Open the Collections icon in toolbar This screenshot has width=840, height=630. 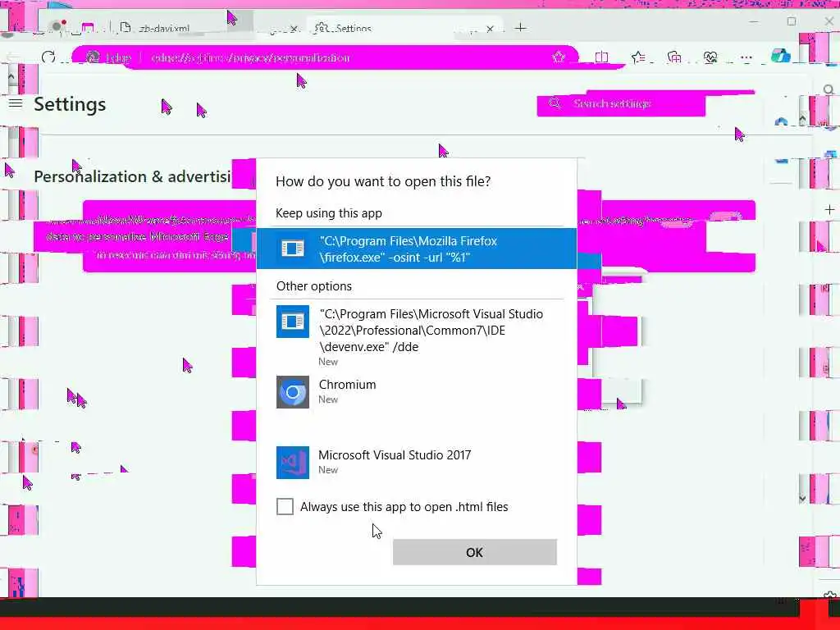pos(674,57)
